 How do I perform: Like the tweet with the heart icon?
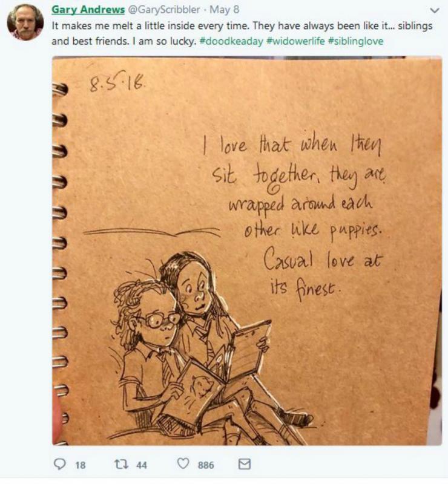click(183, 463)
